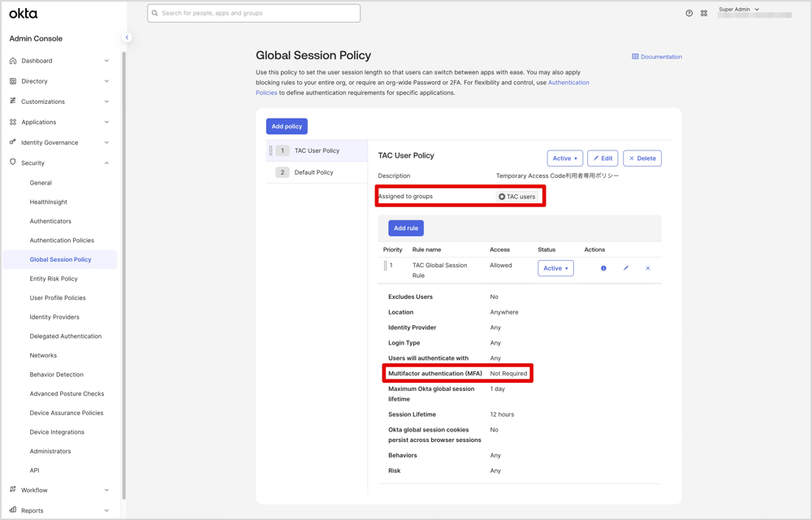Collapse the sidebar with the arrow button
Image resolution: width=812 pixels, height=520 pixels.
point(127,37)
